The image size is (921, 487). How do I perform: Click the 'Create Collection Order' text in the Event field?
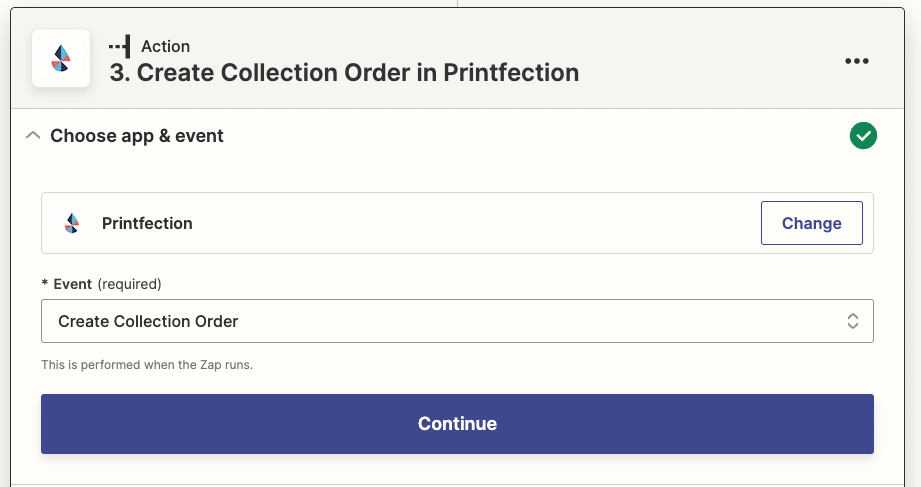(x=148, y=321)
